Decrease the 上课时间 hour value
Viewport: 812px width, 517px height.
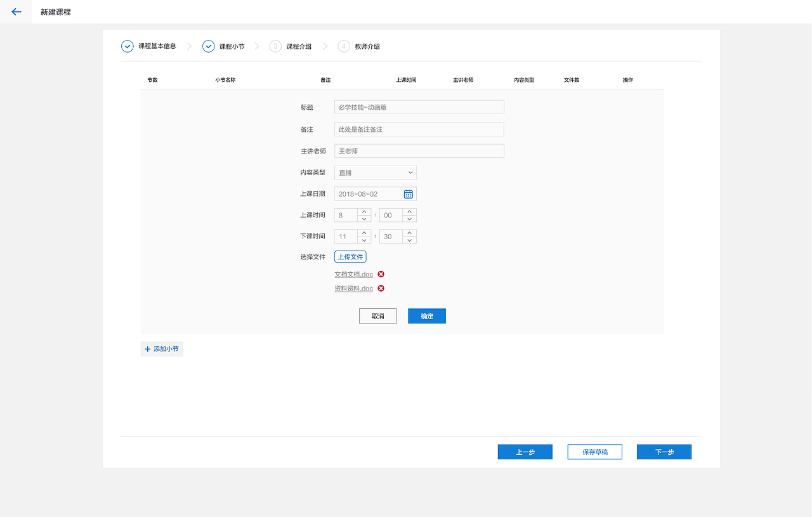point(364,219)
